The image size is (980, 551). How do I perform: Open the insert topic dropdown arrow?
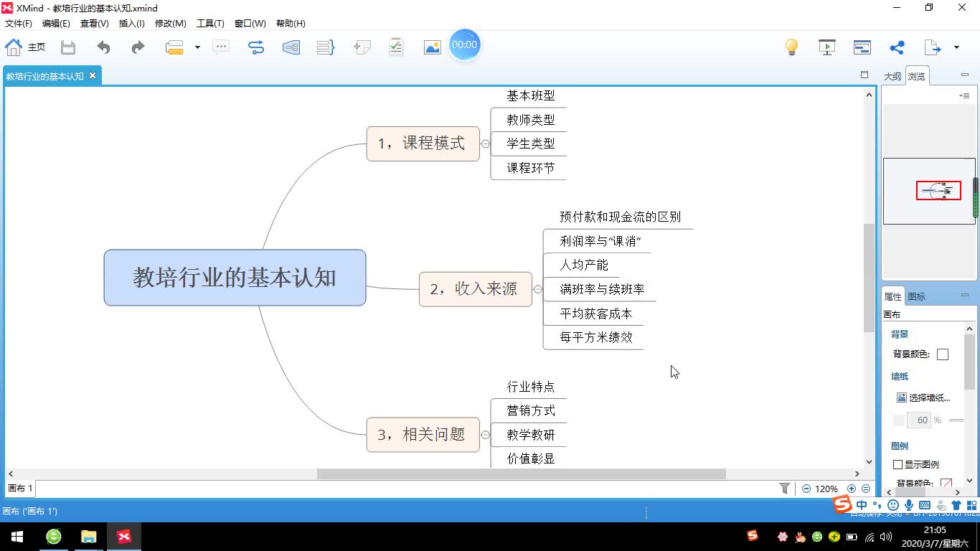click(197, 48)
